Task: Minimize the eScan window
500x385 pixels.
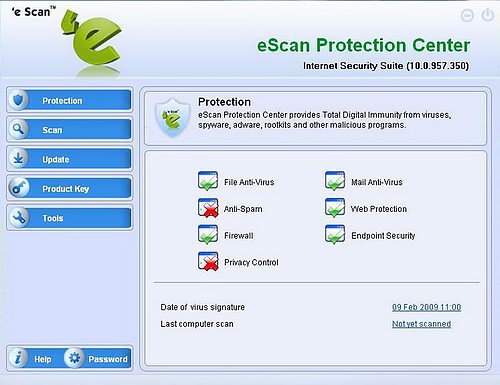Action: pyautogui.click(x=467, y=15)
